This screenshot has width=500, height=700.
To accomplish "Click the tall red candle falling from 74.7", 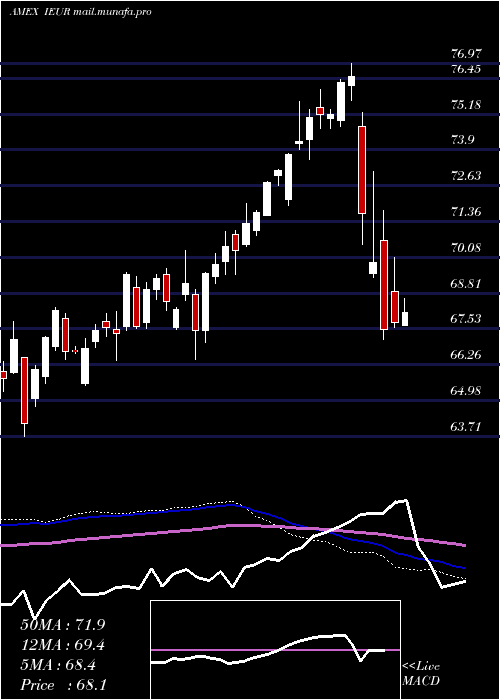I will [x=362, y=170].
